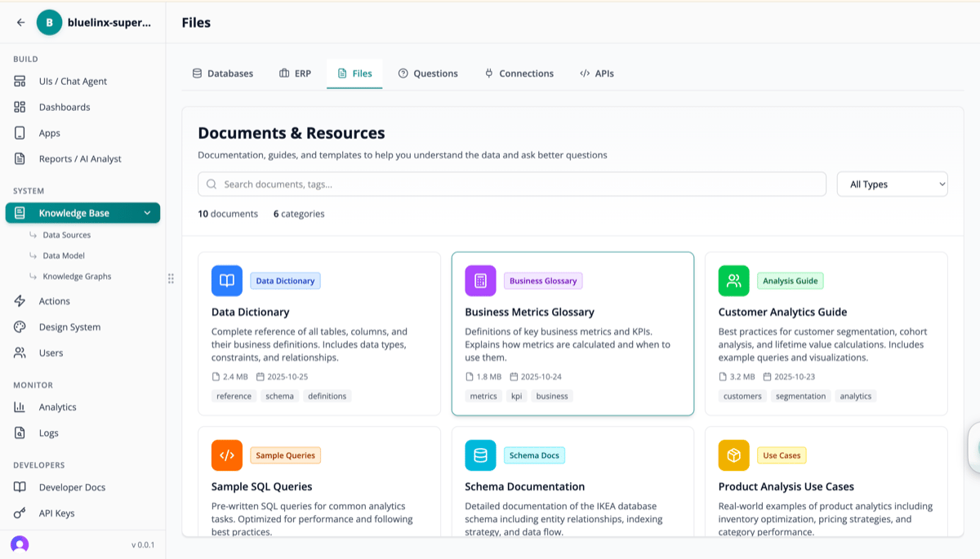Open Customer Analytics Guide title

click(x=782, y=312)
